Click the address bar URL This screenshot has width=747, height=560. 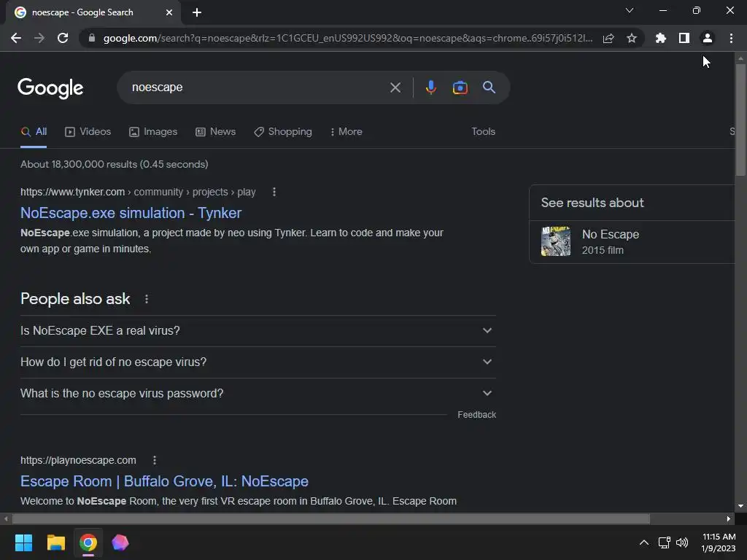[x=348, y=38]
